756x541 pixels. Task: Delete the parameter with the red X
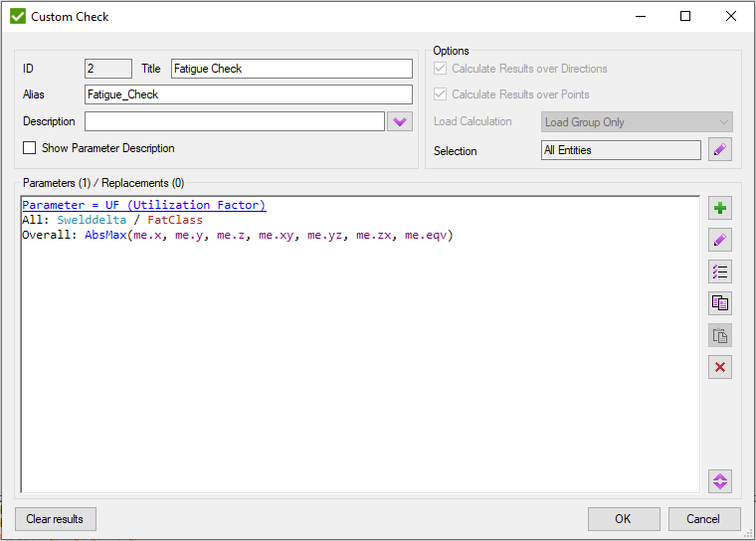(x=720, y=367)
